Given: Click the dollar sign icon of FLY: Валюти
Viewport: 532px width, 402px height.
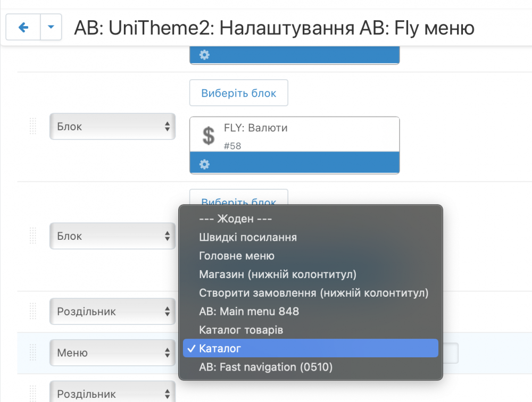Looking at the screenshot, I should [209, 136].
